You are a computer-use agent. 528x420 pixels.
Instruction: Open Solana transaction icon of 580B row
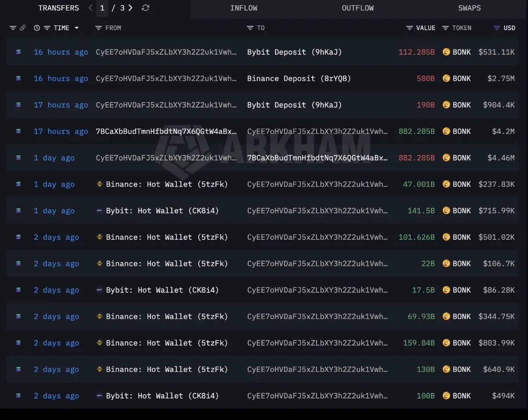coord(18,78)
